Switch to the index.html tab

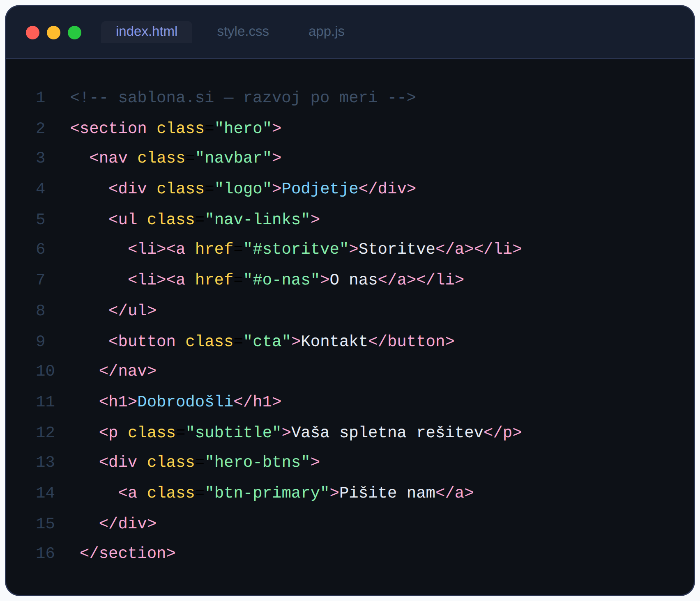pyautogui.click(x=146, y=32)
